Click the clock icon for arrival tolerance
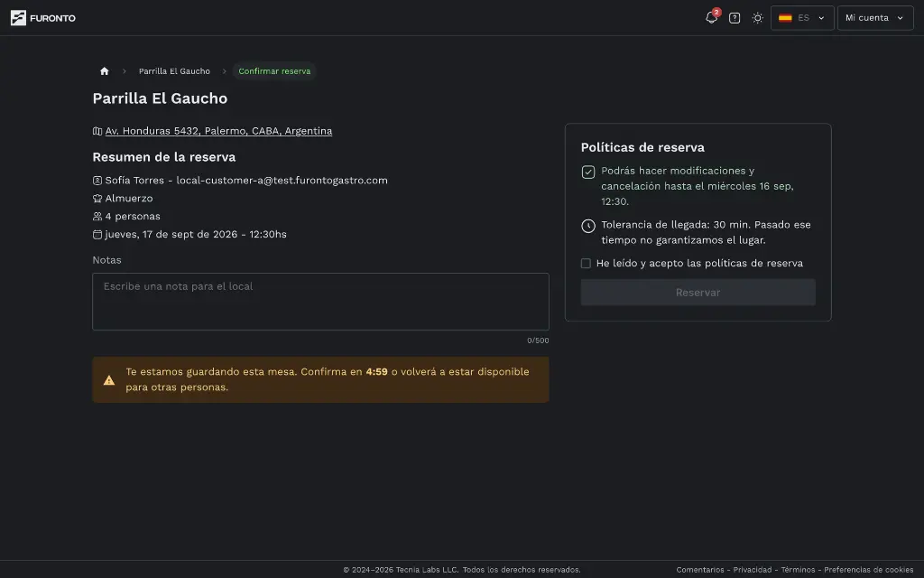 coord(588,226)
